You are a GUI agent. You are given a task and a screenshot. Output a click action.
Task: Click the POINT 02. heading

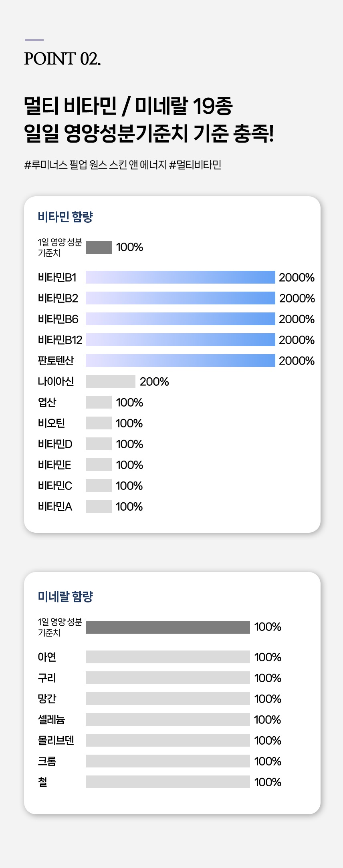tap(62, 59)
